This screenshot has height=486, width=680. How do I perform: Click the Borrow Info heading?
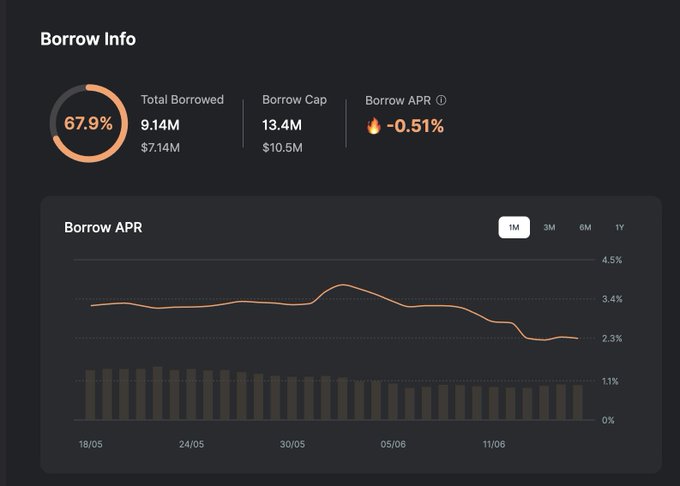(x=88, y=39)
